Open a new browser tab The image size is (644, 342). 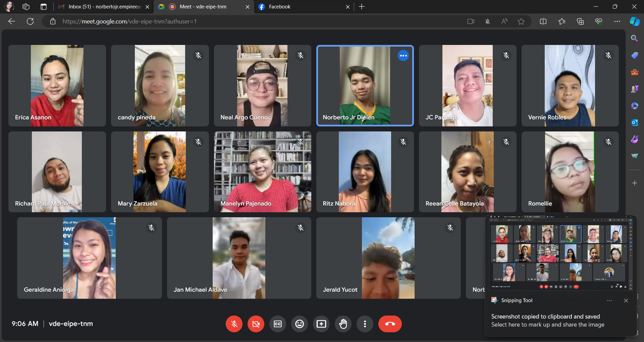(x=362, y=7)
